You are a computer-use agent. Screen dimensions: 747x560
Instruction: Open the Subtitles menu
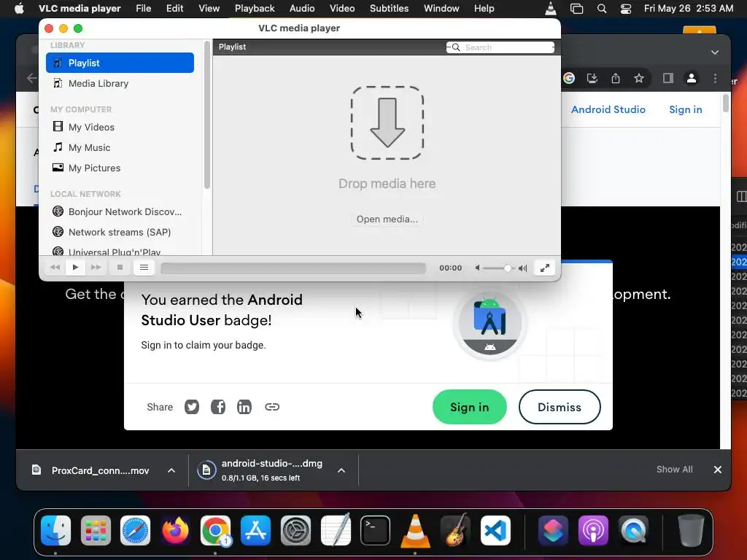[390, 8]
